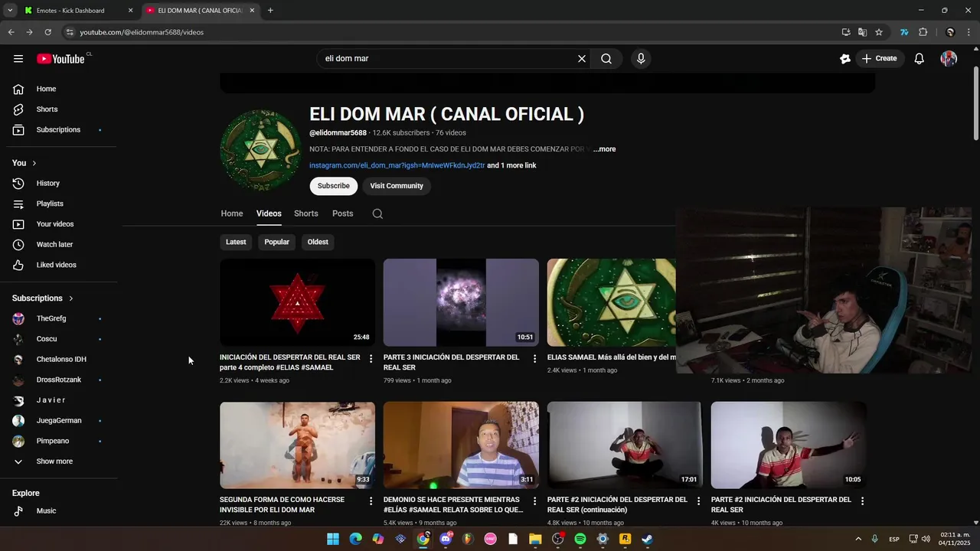
Task: Expand channel description with ...more
Action: tap(604, 149)
